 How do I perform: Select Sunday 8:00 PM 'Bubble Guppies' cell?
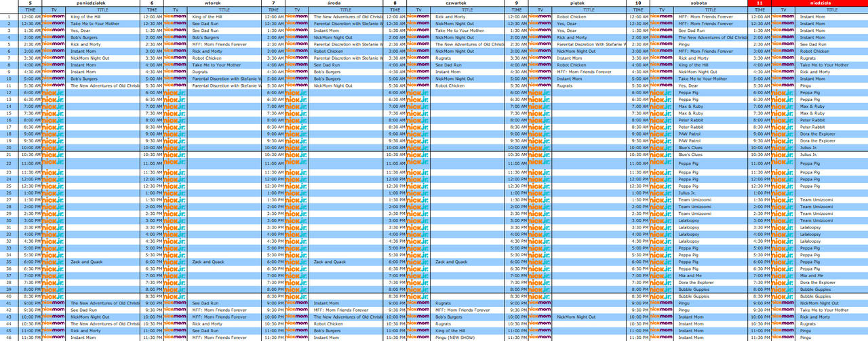[x=832, y=289]
